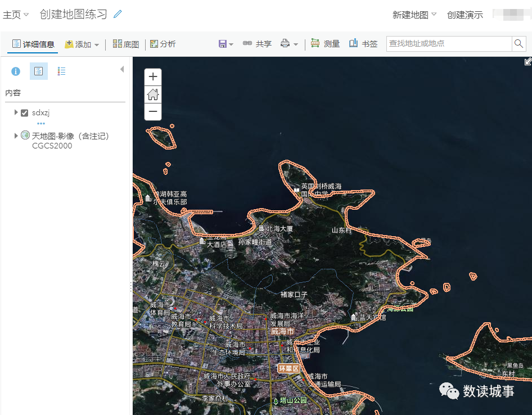Zoom in on the map
Viewport: 532px width, 415px height.
(153, 76)
